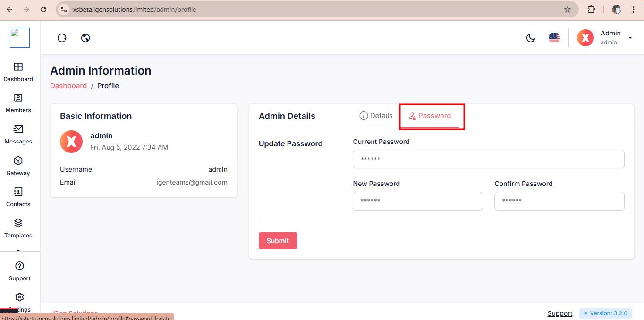Click the Support question-mark icon
Screen dimensions: 644x320
(19, 266)
